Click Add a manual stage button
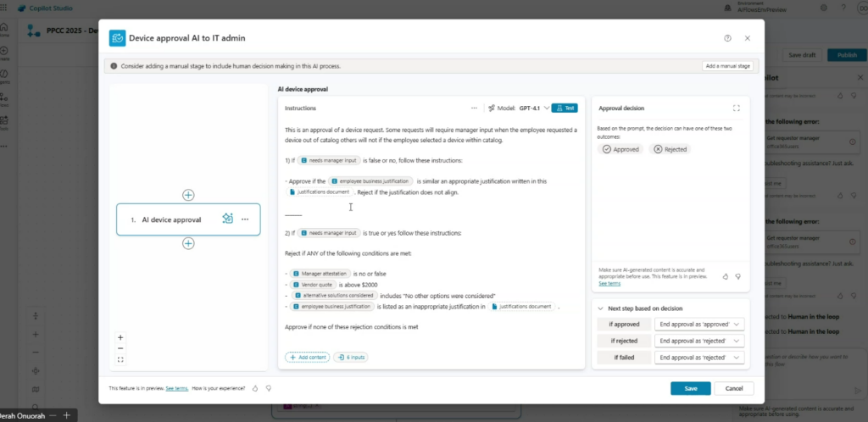Viewport: 868px width, 422px height. (x=727, y=66)
